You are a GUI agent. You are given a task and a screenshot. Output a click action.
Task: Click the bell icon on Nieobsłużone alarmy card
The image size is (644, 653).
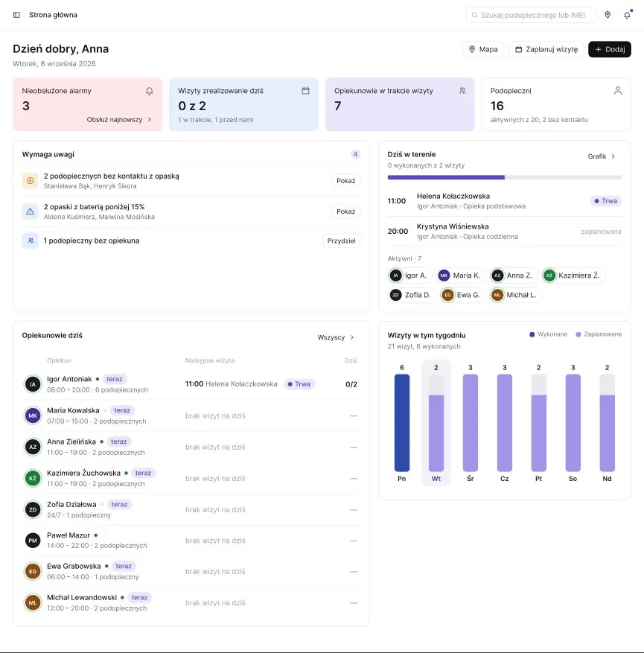[x=150, y=91]
